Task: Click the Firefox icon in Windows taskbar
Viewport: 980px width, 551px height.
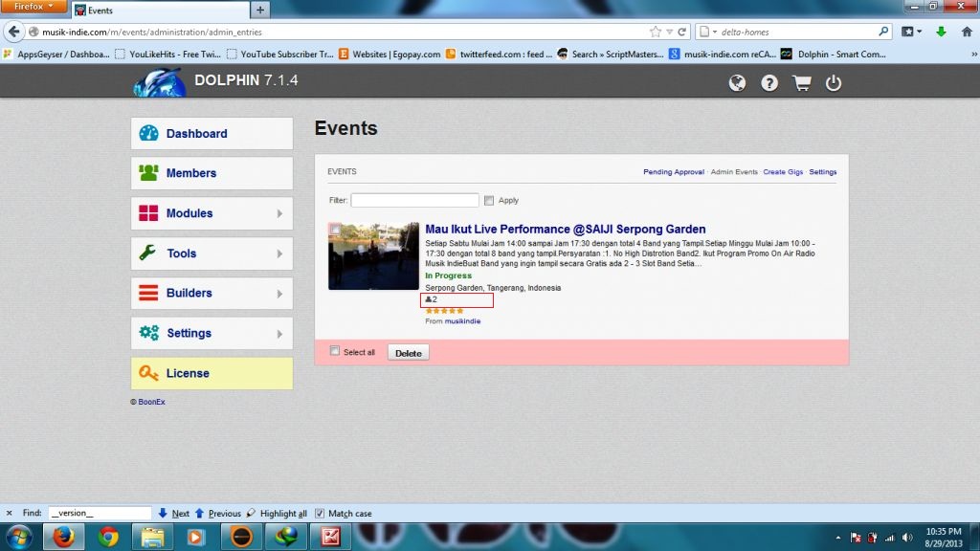Action: tap(62, 536)
